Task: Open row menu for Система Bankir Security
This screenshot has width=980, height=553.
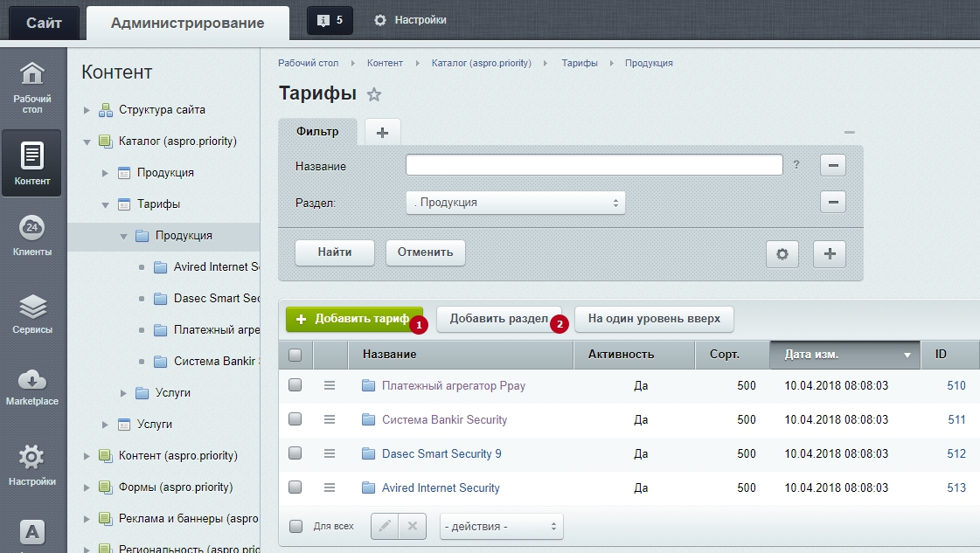Action: pos(330,420)
